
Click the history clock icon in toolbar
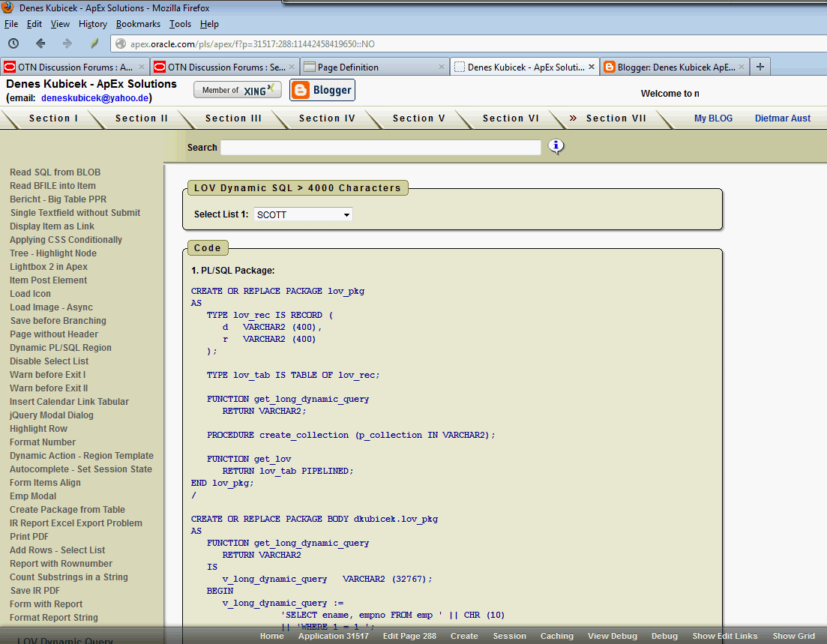pos(13,43)
